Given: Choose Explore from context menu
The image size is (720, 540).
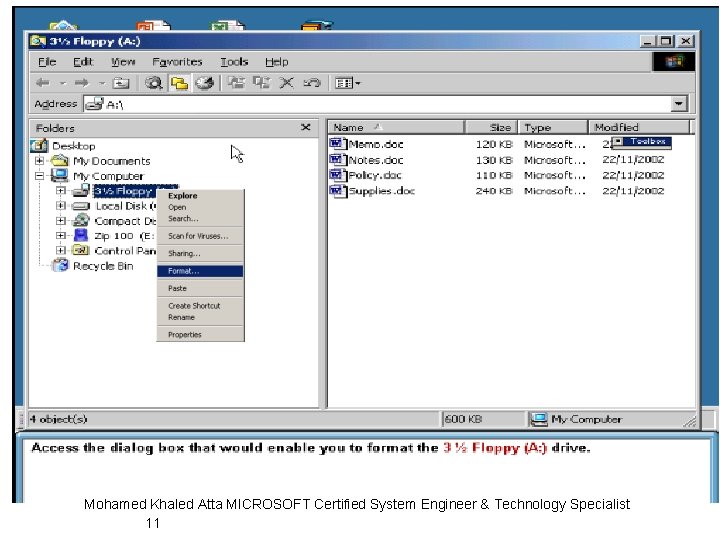Looking at the screenshot, I should point(200,196).
